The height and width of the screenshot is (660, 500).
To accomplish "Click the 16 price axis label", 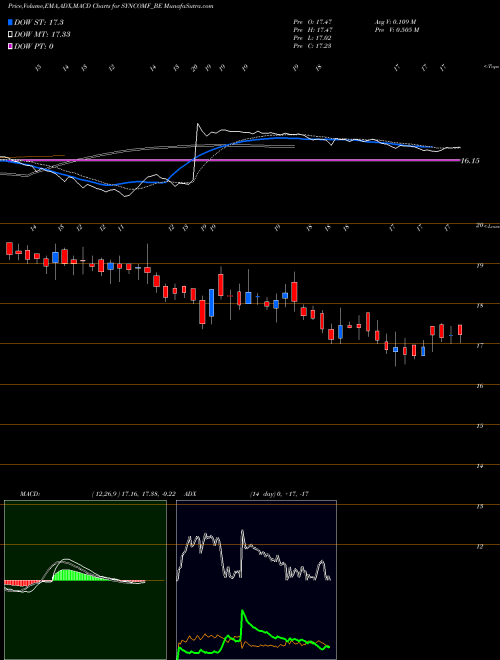I will pyautogui.click(x=479, y=386).
